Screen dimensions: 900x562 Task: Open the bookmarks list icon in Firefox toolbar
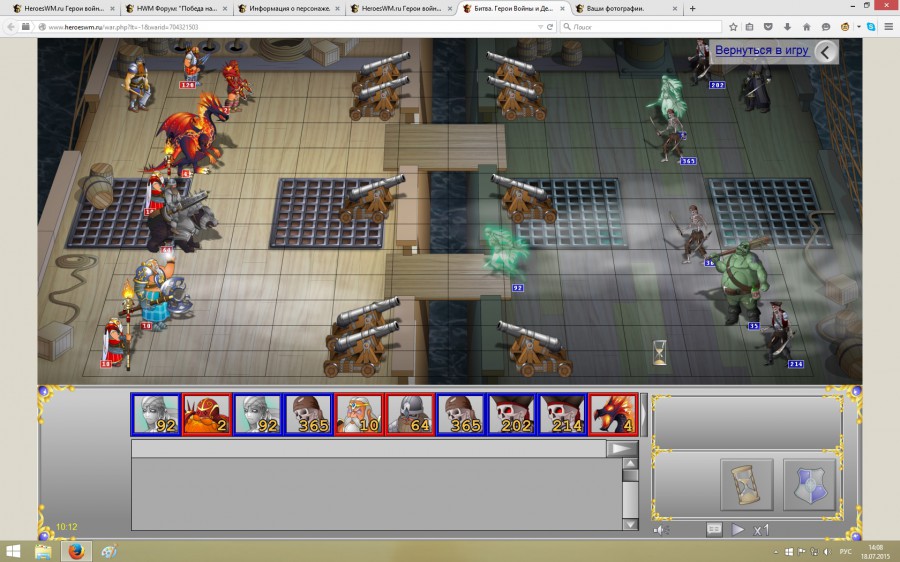[750, 26]
